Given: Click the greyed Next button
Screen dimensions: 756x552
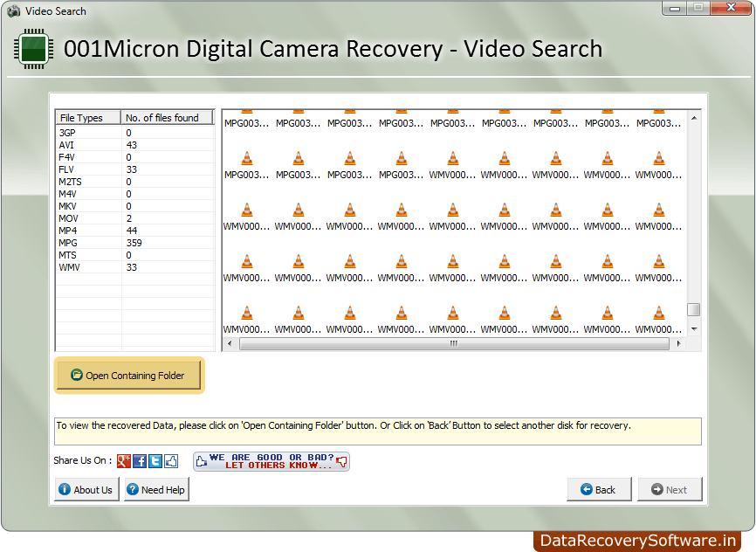Looking at the screenshot, I should click(670, 490).
